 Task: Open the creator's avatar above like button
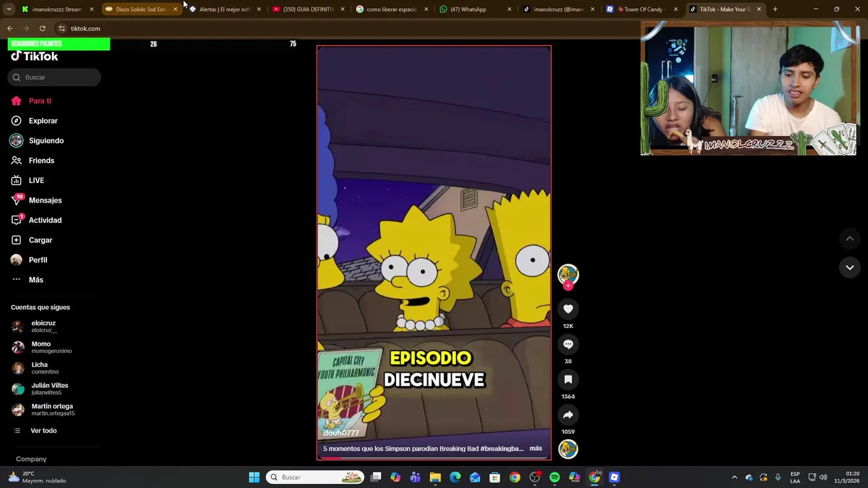[568, 274]
